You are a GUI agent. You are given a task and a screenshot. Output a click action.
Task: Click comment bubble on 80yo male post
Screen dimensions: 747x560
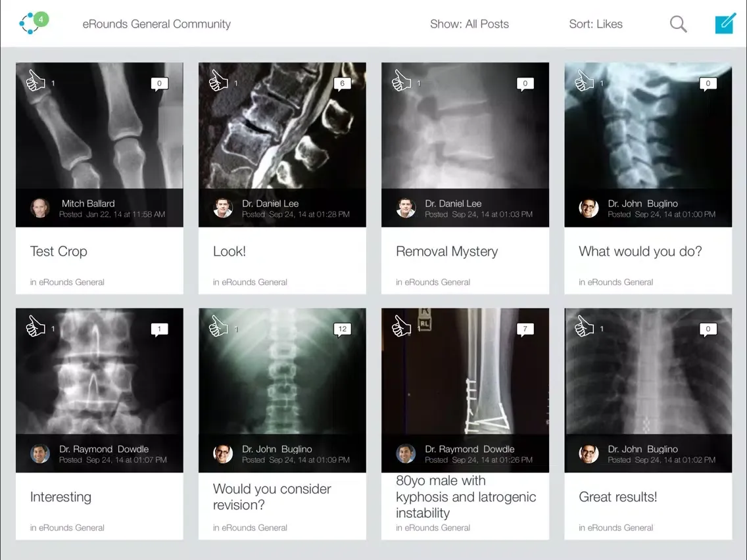(x=525, y=329)
